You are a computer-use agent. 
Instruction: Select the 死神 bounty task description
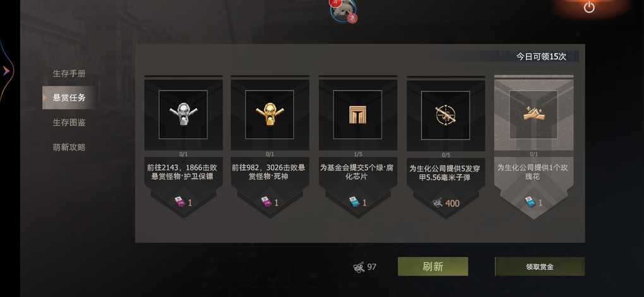pyautogui.click(x=268, y=172)
